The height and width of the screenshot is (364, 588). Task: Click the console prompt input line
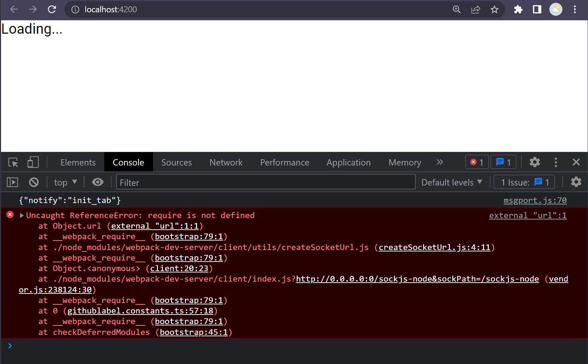click(x=298, y=346)
